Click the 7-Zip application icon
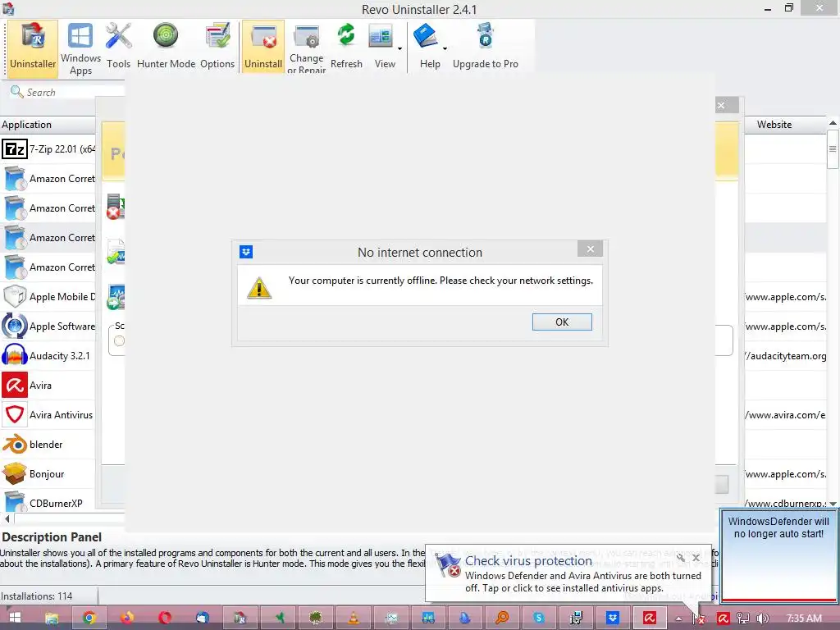This screenshot has width=840, height=630. coord(15,149)
